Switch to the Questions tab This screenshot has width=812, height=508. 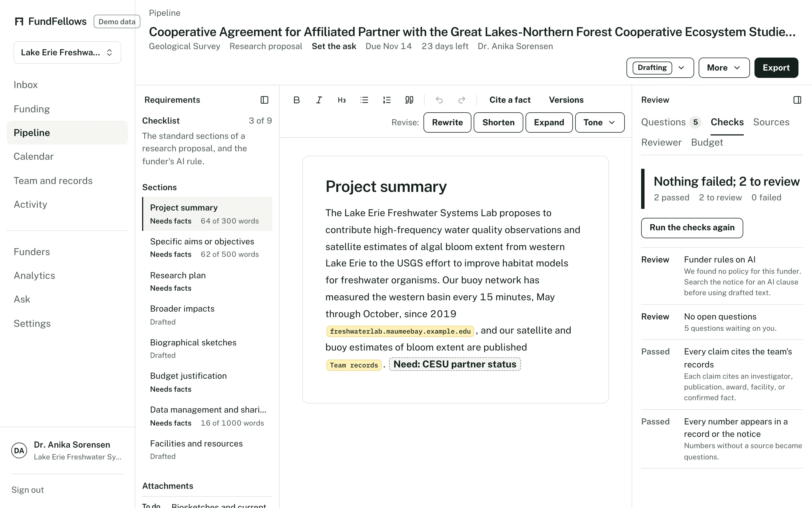[x=671, y=122]
